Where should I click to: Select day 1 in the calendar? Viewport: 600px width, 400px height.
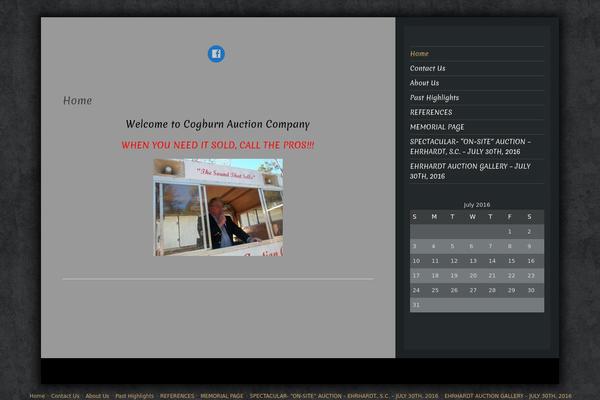coord(510,232)
